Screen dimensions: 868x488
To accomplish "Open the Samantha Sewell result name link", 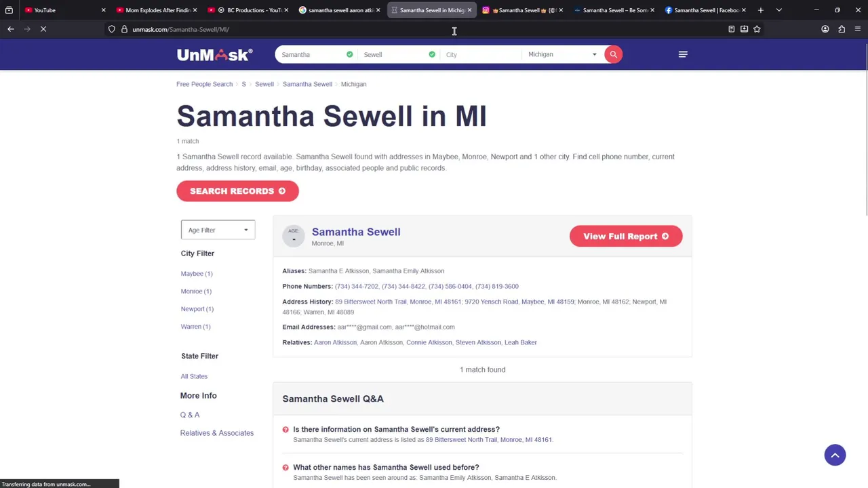I will (356, 232).
